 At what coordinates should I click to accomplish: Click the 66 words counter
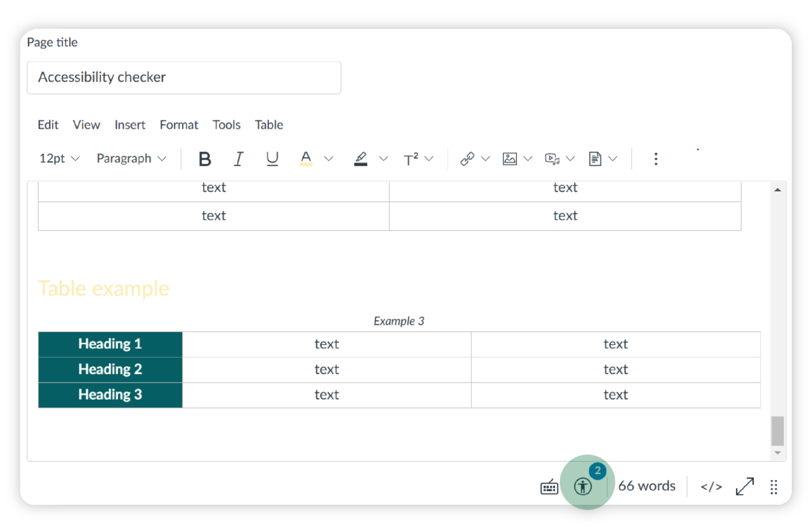[x=646, y=486]
